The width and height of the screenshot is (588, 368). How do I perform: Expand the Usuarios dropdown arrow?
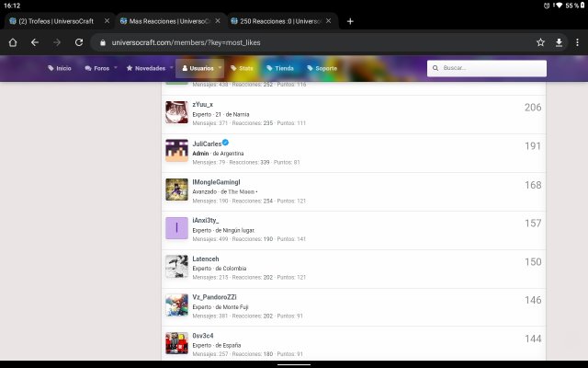220,67
